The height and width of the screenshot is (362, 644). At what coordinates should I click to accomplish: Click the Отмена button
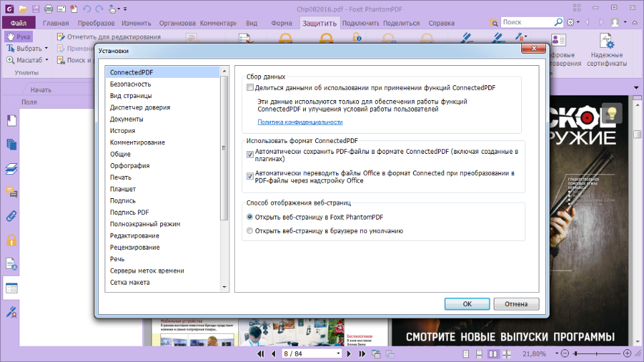517,304
